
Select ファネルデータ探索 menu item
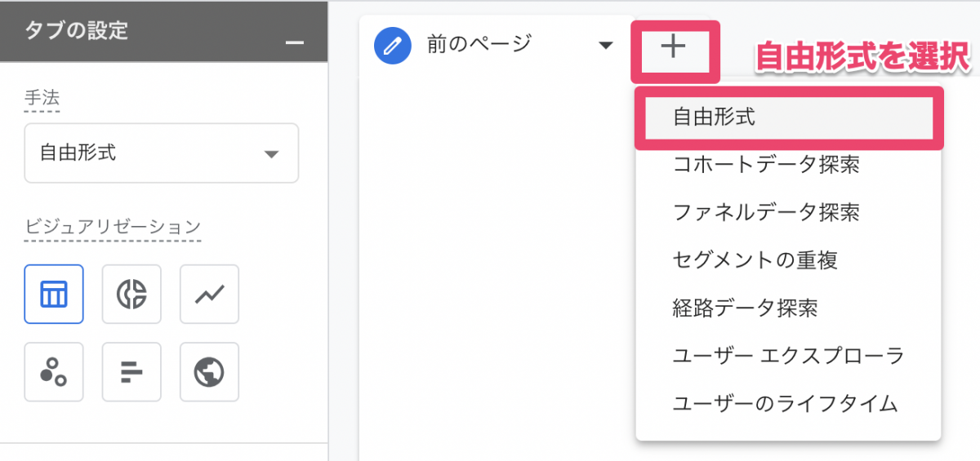[x=765, y=213]
